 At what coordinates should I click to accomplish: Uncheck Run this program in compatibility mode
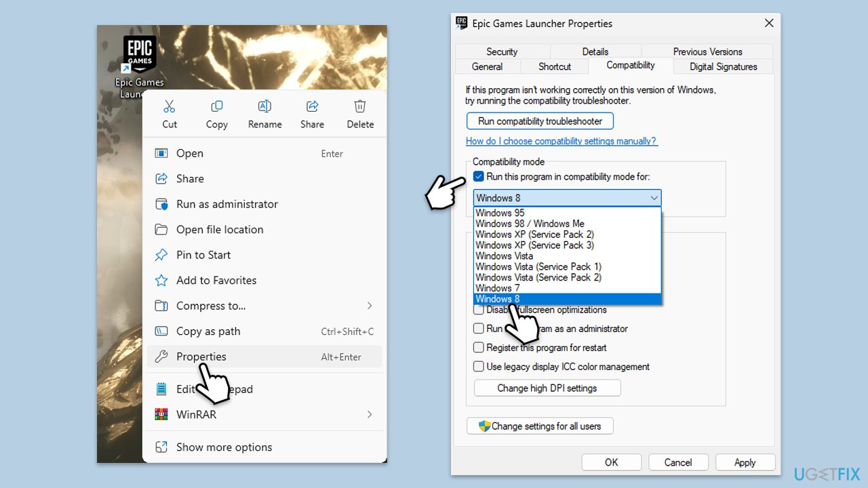(479, 177)
